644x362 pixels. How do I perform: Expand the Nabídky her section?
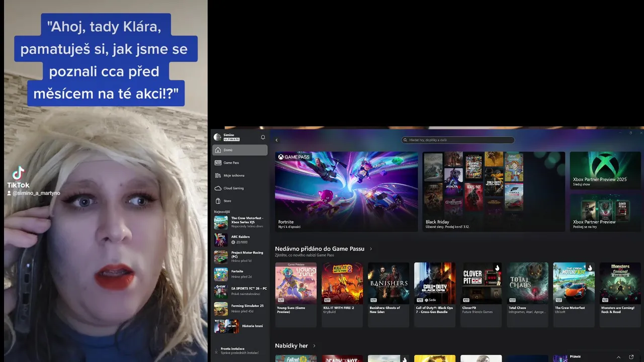(314, 346)
